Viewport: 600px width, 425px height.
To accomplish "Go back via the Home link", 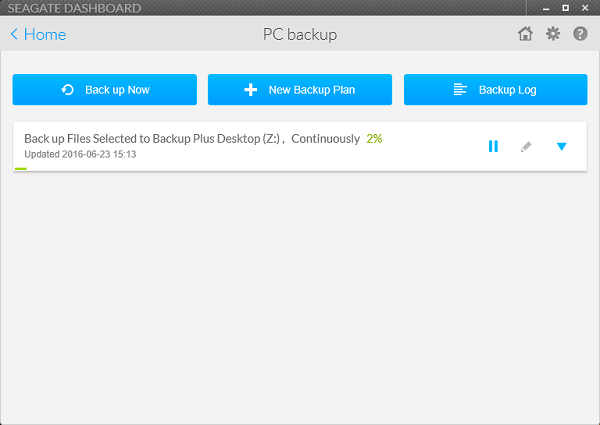I will pyautogui.click(x=45, y=34).
